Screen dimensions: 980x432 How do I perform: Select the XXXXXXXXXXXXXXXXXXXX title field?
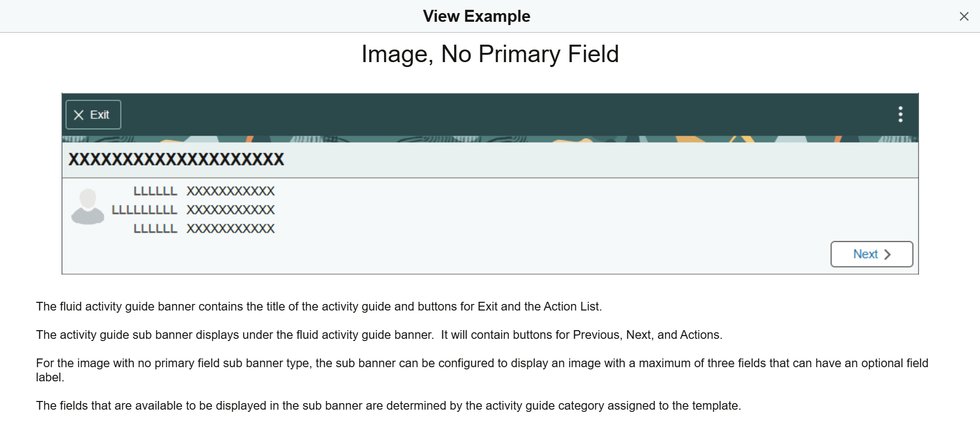click(176, 160)
